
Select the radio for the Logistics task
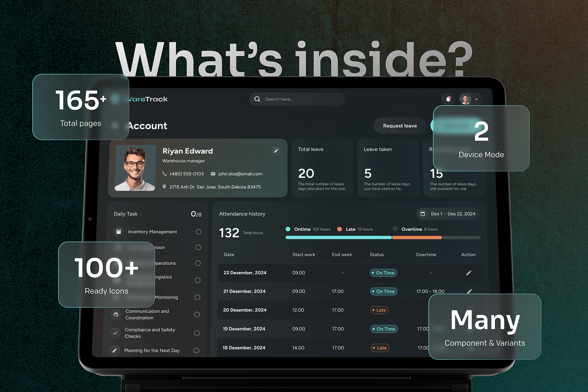197,280
